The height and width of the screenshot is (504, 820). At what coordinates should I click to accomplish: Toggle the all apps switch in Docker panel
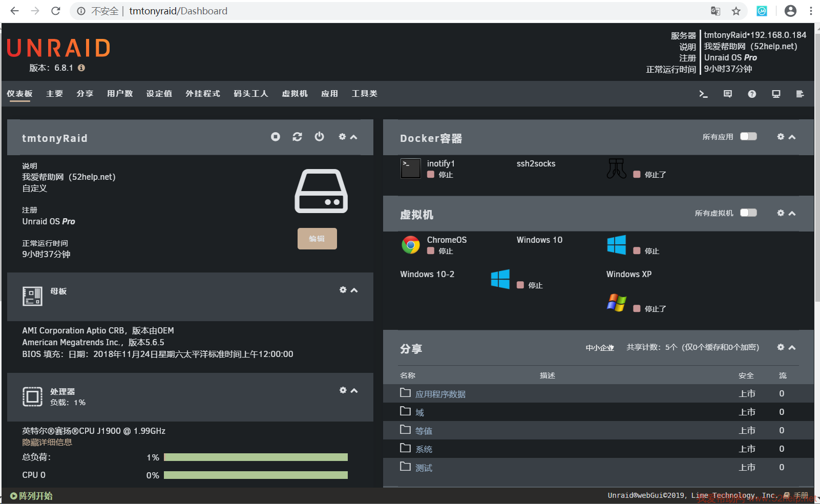[x=748, y=136]
